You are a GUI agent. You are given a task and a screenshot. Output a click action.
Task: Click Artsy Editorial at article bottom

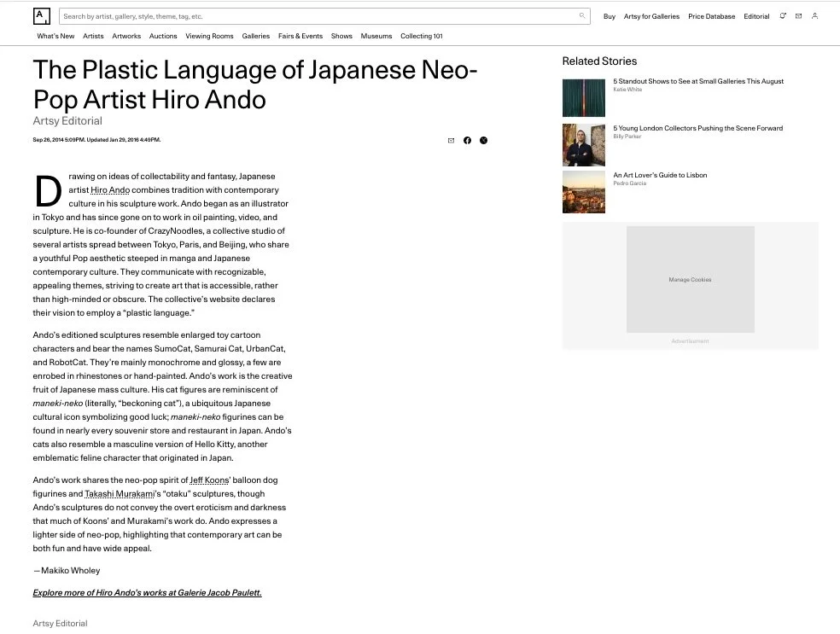(60, 623)
